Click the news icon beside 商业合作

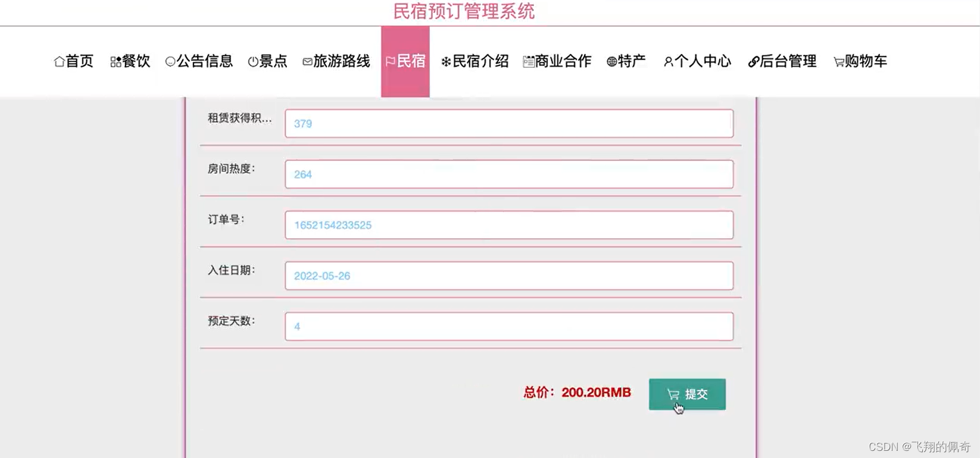(x=528, y=61)
